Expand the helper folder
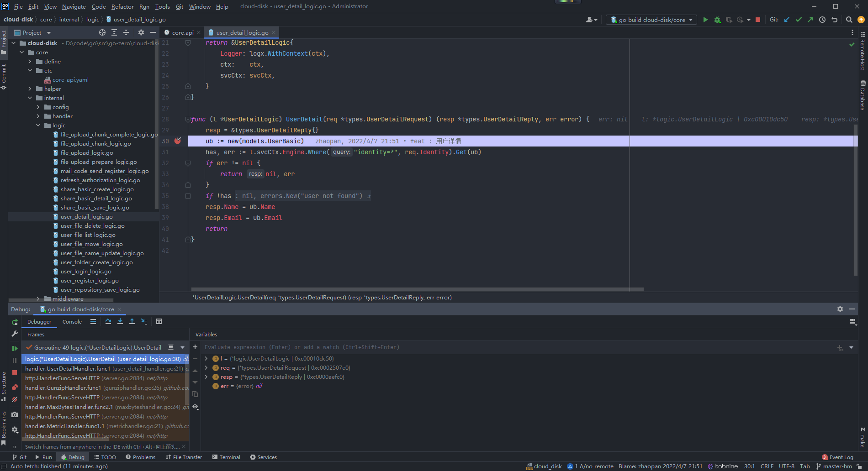Viewport: 868px width, 471px height. pos(30,89)
